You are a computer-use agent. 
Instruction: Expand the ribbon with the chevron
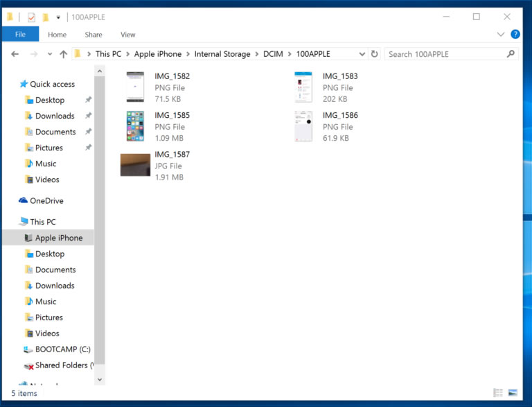[x=501, y=34]
